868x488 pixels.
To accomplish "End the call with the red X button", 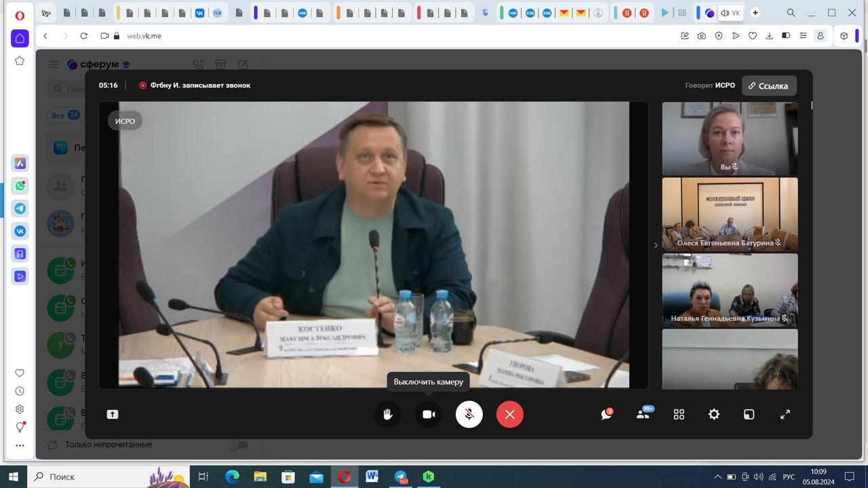I will (510, 414).
